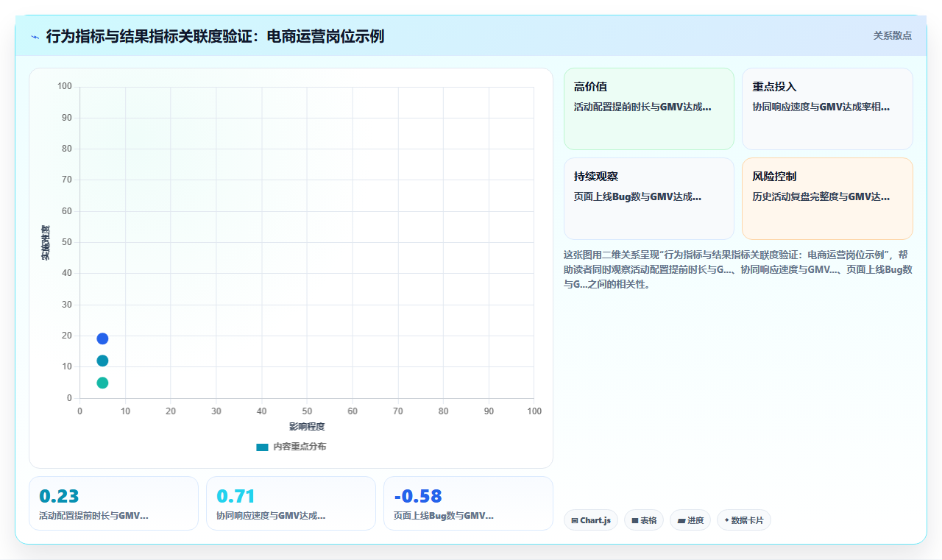Image resolution: width=942 pixels, height=560 pixels.
Task: Click the 内容重点分布 legend color box
Action: tap(262, 447)
